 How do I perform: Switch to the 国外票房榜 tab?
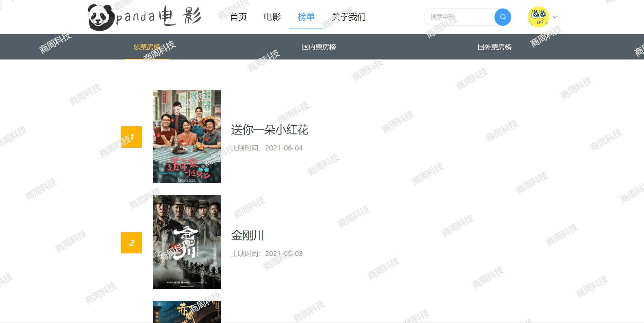click(494, 47)
